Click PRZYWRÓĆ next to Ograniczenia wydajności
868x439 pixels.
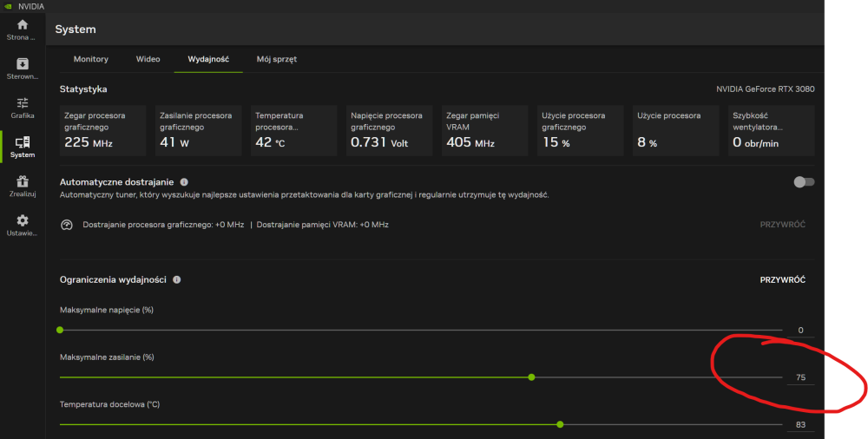point(782,280)
